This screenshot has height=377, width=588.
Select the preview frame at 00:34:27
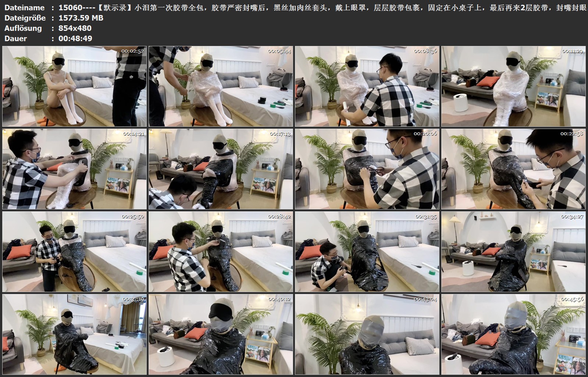coord(513,252)
